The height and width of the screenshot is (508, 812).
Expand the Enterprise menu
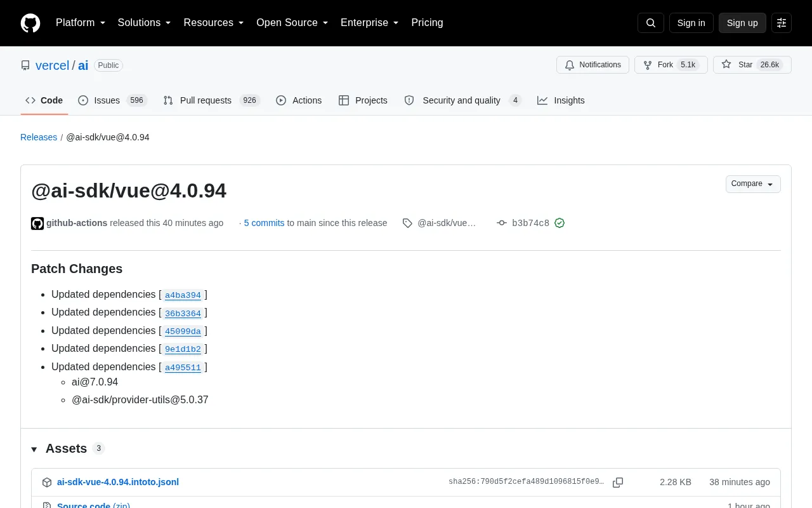[370, 23]
